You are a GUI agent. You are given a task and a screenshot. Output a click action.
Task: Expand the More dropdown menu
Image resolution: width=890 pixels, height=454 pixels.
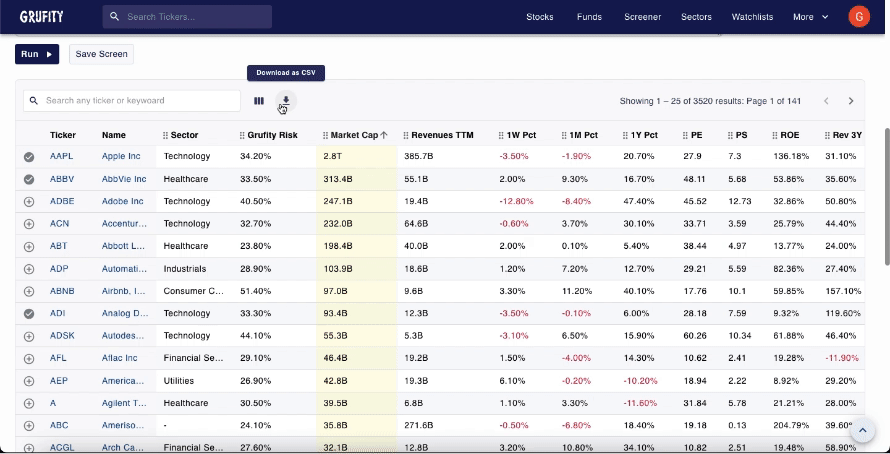[810, 17]
